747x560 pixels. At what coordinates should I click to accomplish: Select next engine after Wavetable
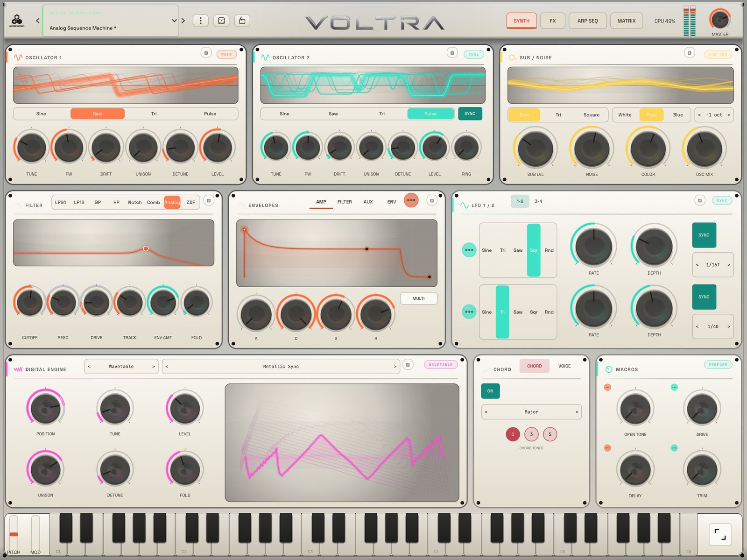coord(153,367)
